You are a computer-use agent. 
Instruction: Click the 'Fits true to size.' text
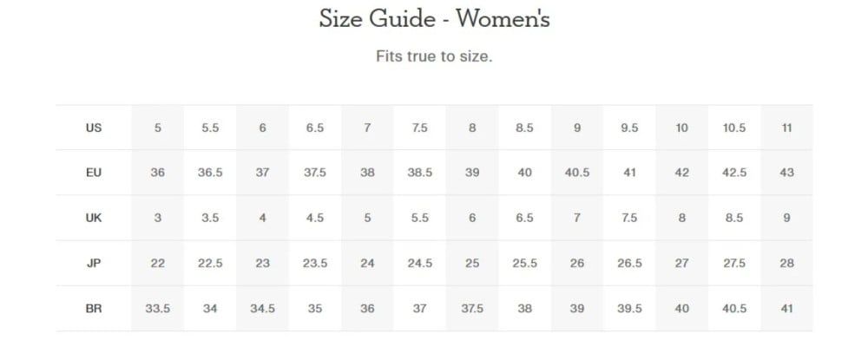434,56
